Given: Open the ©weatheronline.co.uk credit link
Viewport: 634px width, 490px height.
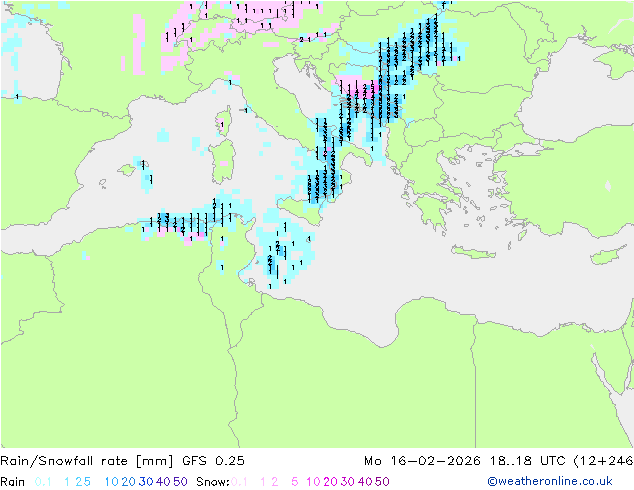Looking at the screenshot, I should 550,481.
